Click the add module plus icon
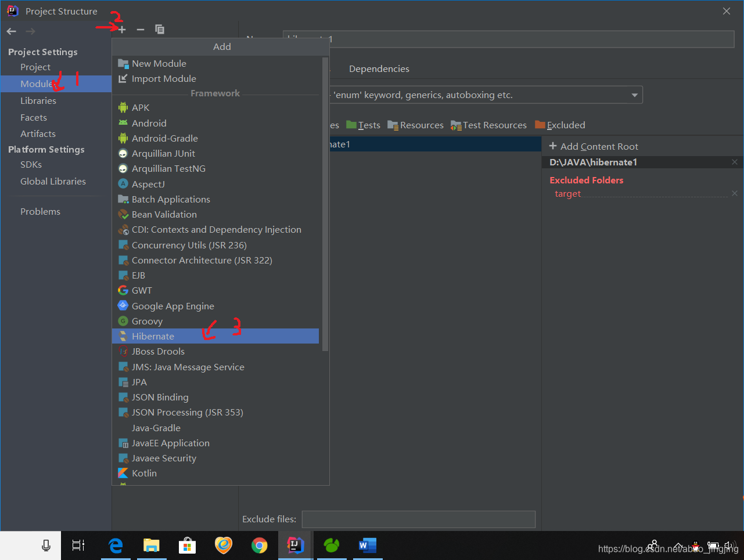Image resolution: width=744 pixels, height=560 pixels. (122, 30)
